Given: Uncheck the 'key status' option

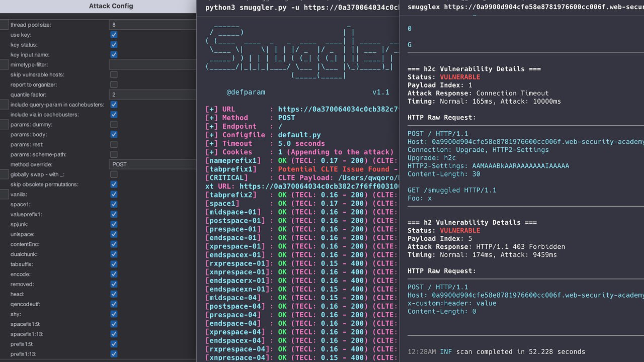Looking at the screenshot, I should pos(114,45).
